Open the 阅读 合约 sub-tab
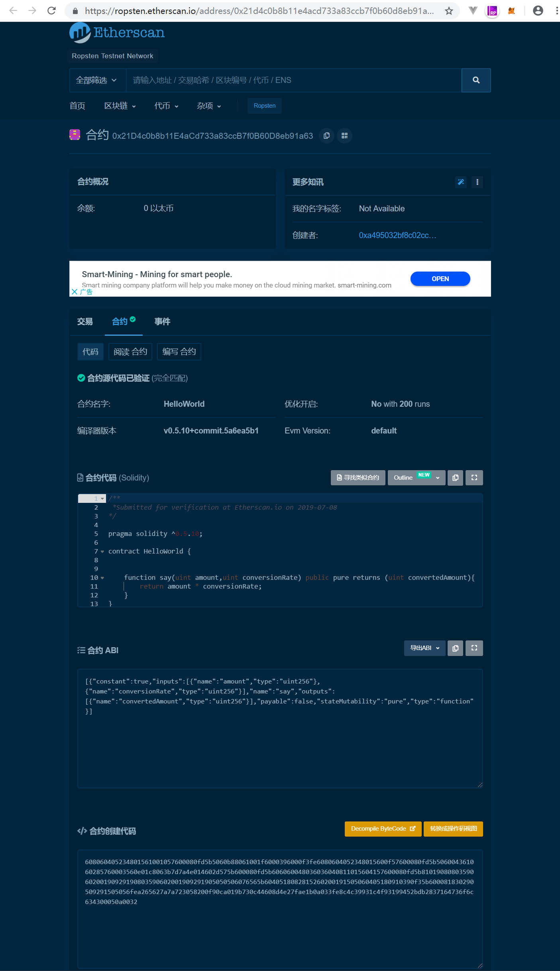The width and height of the screenshot is (560, 971). (x=130, y=352)
